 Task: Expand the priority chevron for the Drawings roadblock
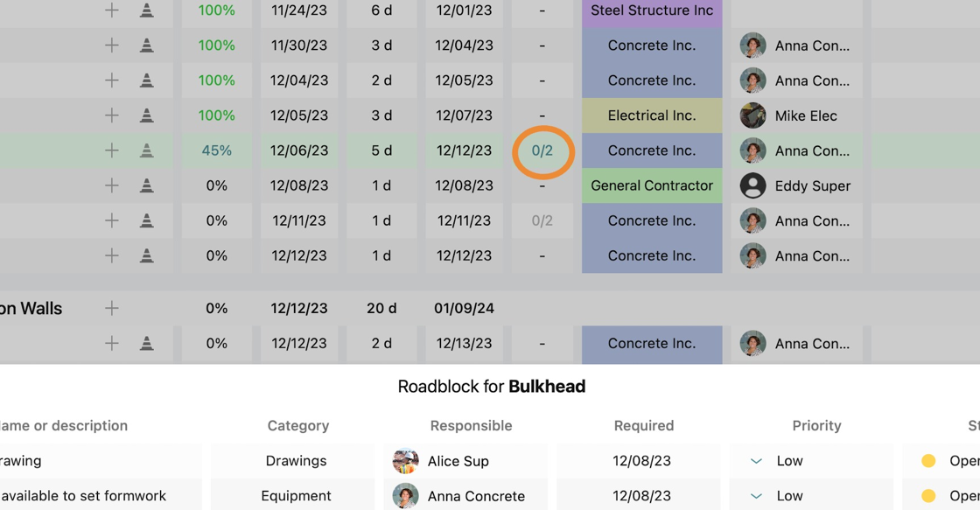pos(756,461)
